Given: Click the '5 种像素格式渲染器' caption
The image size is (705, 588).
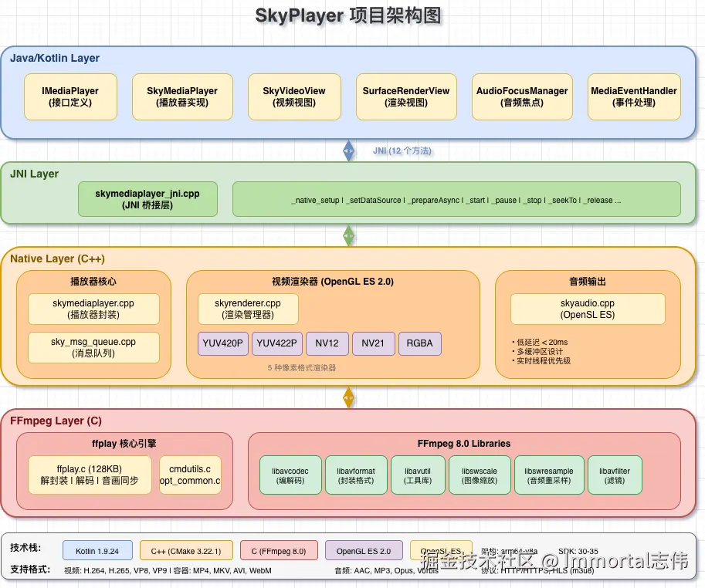Looking at the screenshot, I should tap(302, 367).
